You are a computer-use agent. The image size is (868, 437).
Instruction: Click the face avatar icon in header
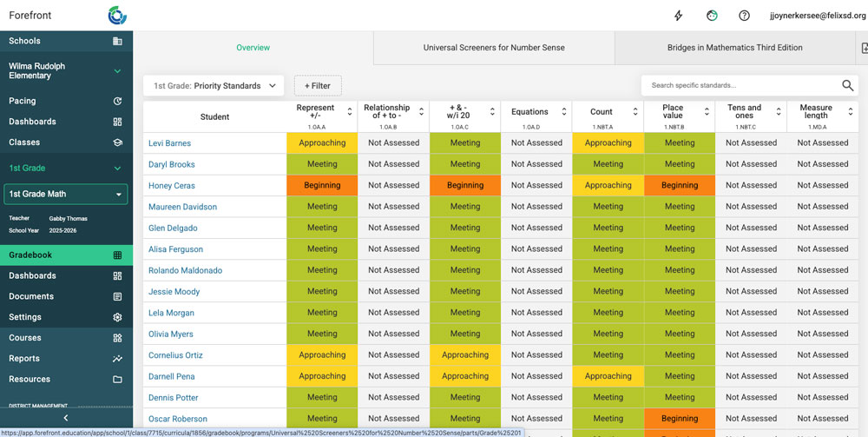712,16
